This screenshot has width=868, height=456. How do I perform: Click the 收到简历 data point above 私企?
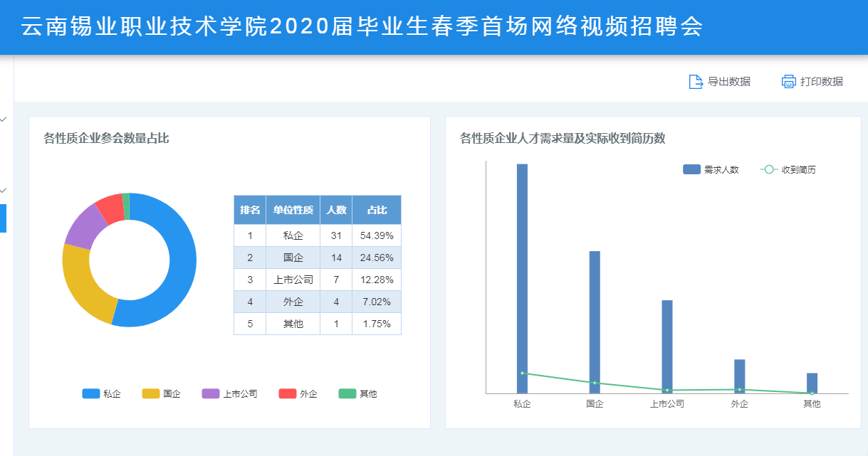tap(522, 373)
